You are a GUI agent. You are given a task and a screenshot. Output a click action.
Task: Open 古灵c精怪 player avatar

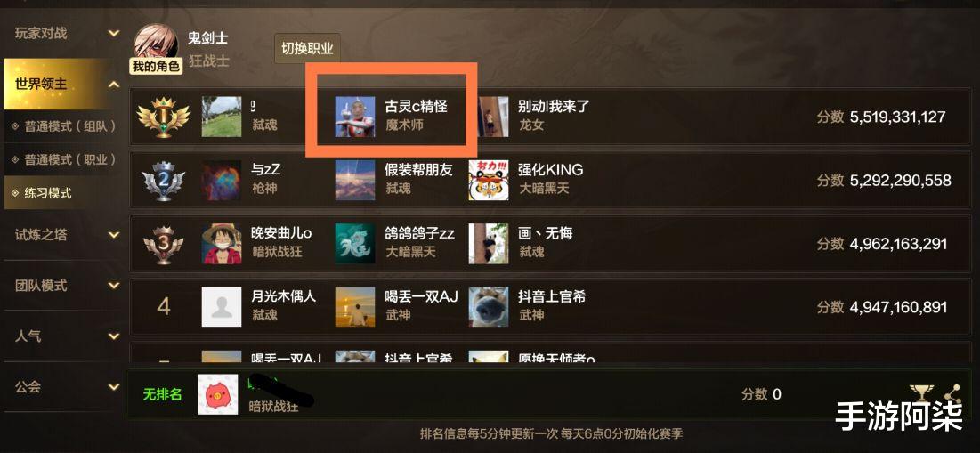pos(355,117)
